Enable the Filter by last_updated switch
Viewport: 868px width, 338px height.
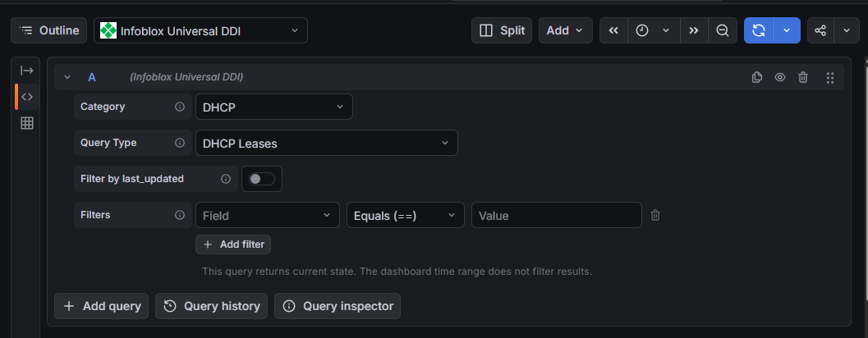262,179
